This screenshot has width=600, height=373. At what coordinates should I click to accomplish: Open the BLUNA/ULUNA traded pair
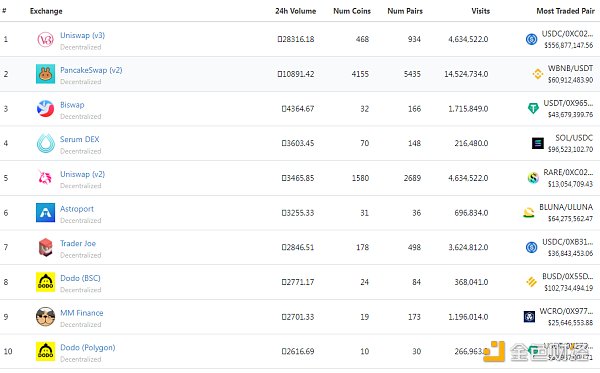pyautogui.click(x=566, y=207)
